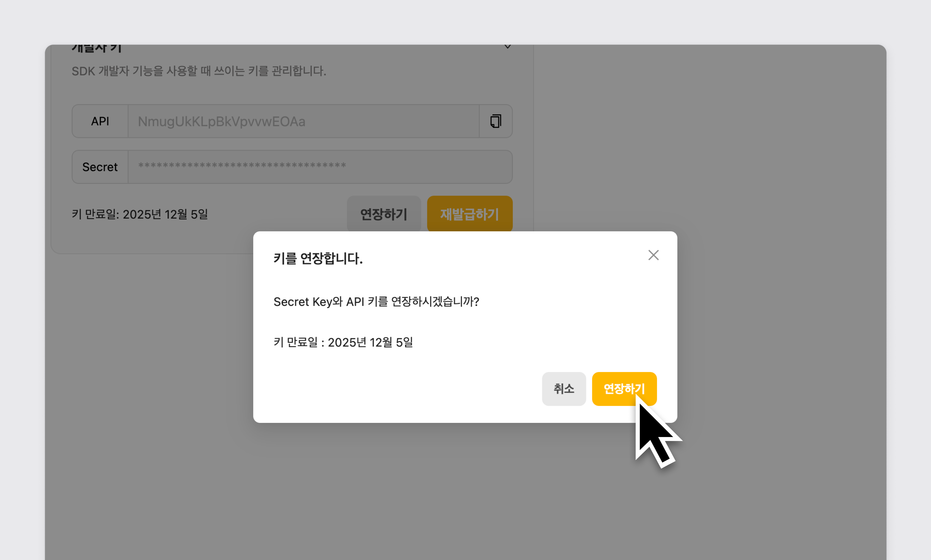This screenshot has height=560, width=931.
Task: Click the dialog's 키 만료일 date line
Action: (x=343, y=342)
